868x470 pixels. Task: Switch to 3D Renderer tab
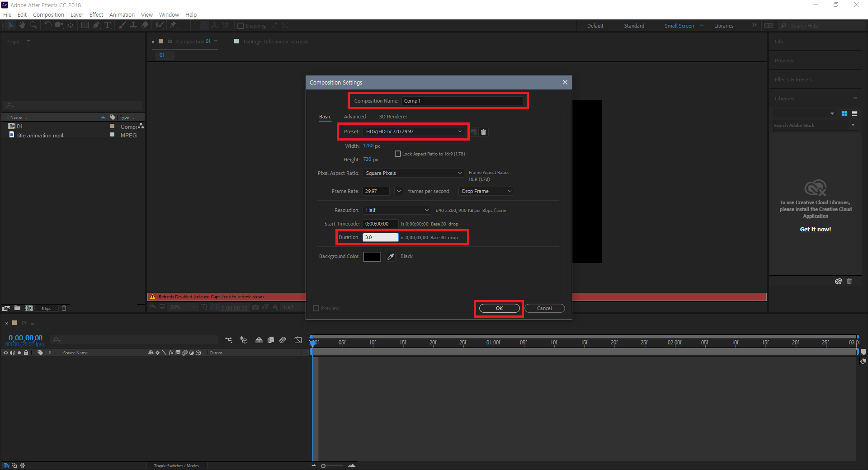pyautogui.click(x=393, y=117)
